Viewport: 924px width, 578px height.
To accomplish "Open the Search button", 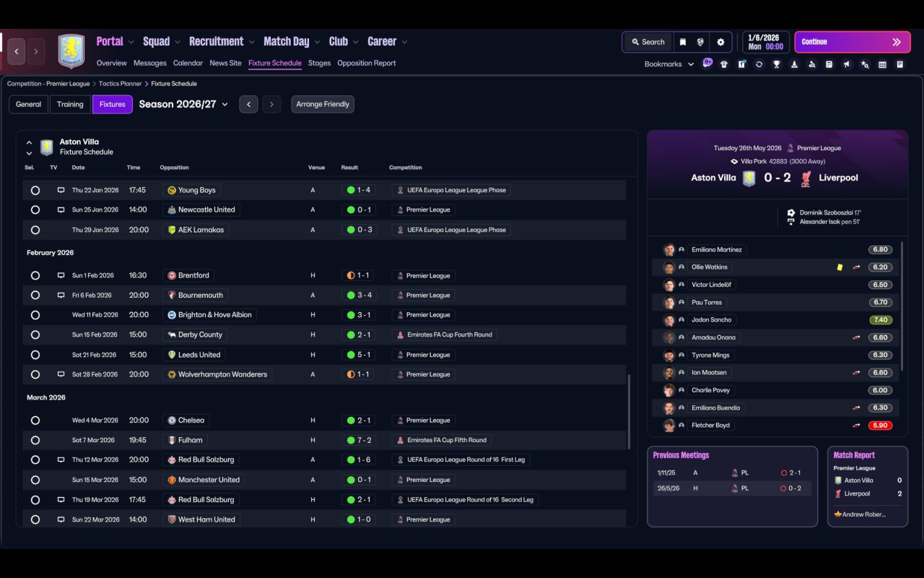I will coord(648,42).
